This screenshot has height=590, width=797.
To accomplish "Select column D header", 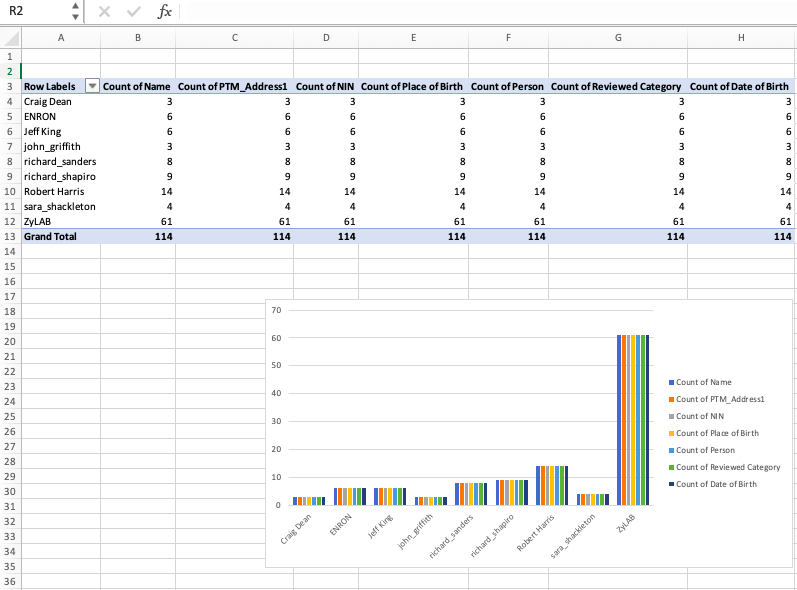I will 326,38.
